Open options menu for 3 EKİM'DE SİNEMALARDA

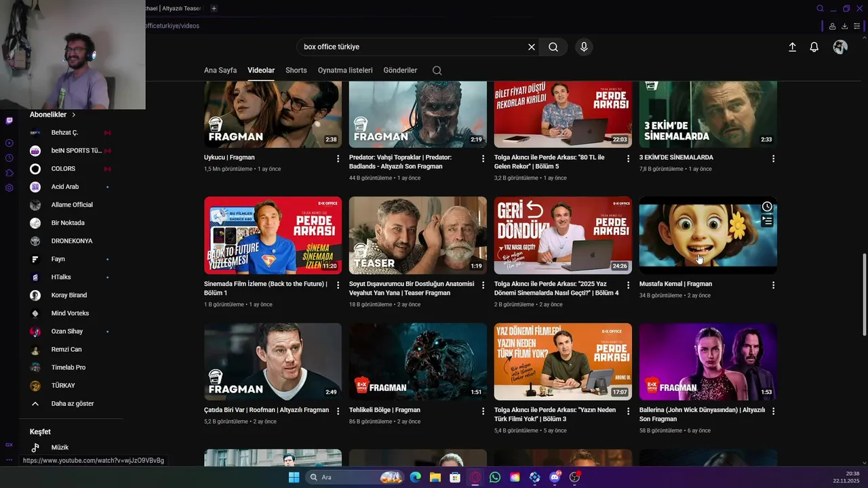[x=773, y=159]
